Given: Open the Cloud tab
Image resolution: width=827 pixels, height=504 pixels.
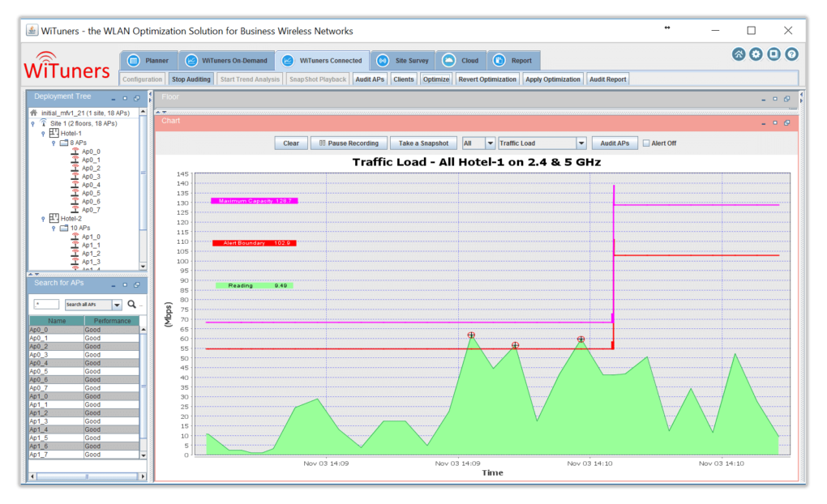Looking at the screenshot, I should tap(461, 61).
